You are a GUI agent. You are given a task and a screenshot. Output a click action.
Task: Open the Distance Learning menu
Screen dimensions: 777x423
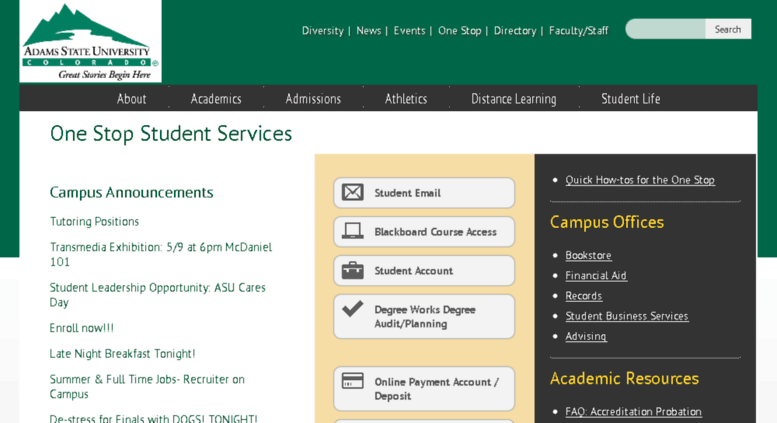pos(514,99)
